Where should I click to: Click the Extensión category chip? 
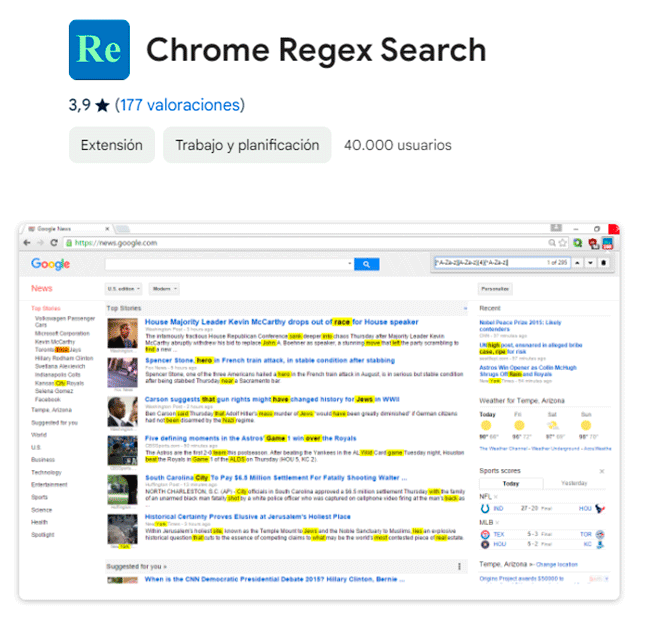click(x=112, y=145)
